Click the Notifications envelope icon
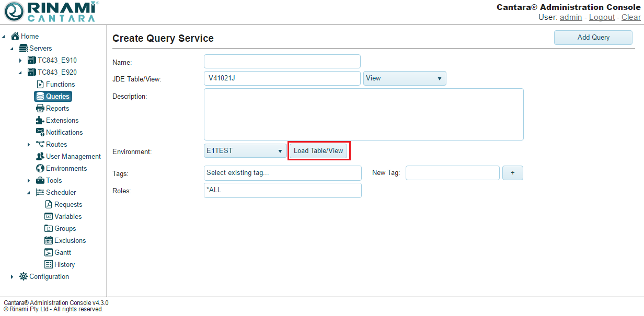Screen dimensions: 644x316 click(x=40, y=132)
